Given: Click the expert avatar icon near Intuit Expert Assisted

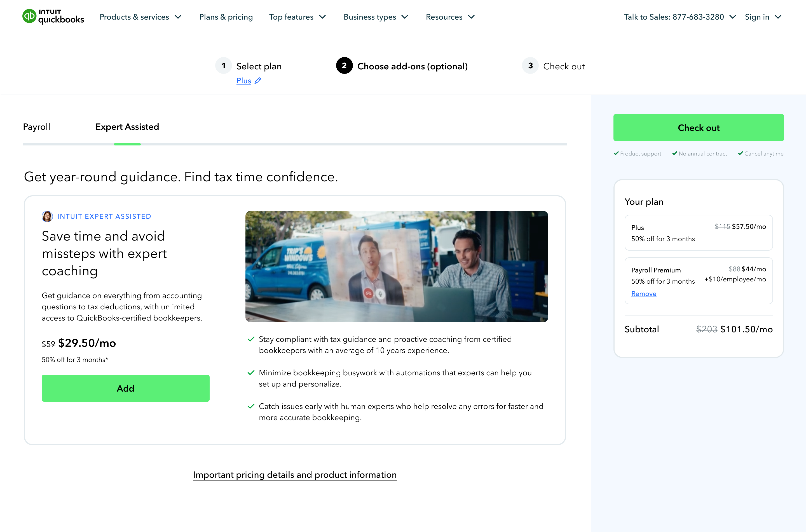Looking at the screenshot, I should coord(47,216).
